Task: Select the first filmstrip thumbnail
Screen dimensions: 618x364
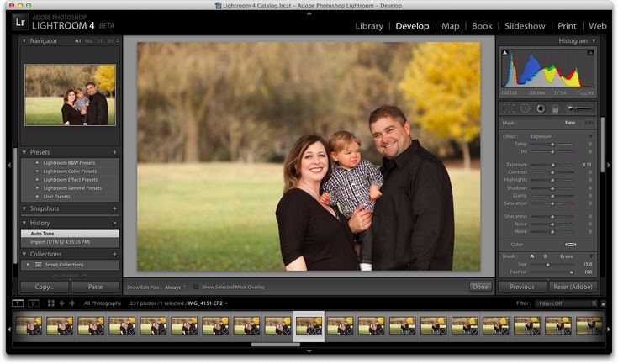Action: click(29, 326)
